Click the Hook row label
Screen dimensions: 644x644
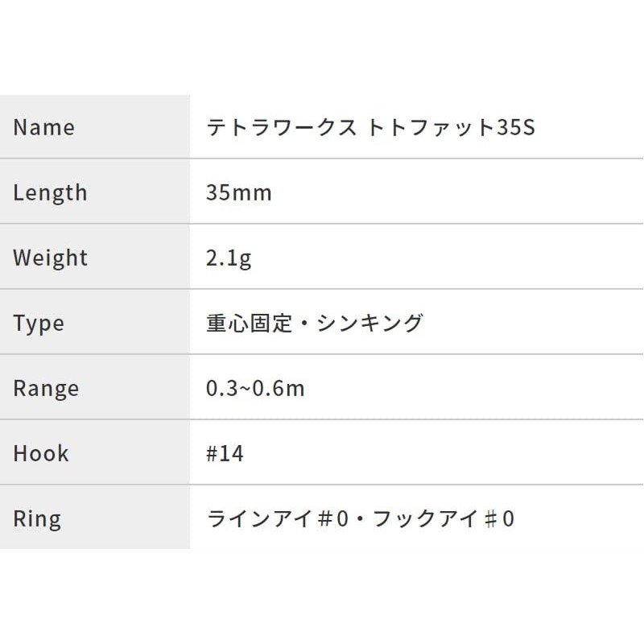click(x=41, y=453)
